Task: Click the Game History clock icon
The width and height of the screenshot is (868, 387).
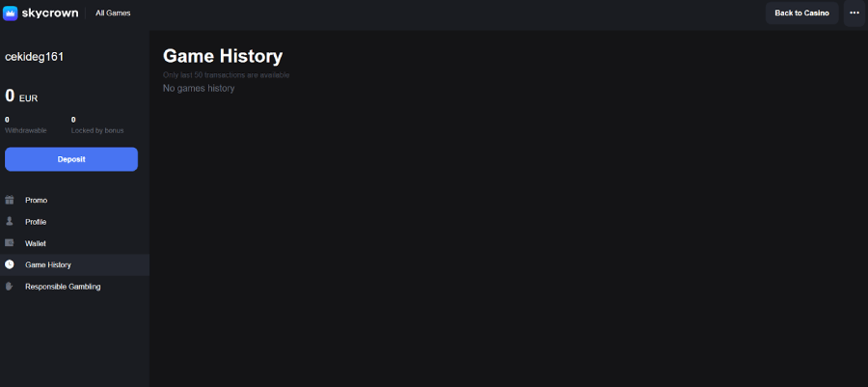Action: (x=10, y=264)
